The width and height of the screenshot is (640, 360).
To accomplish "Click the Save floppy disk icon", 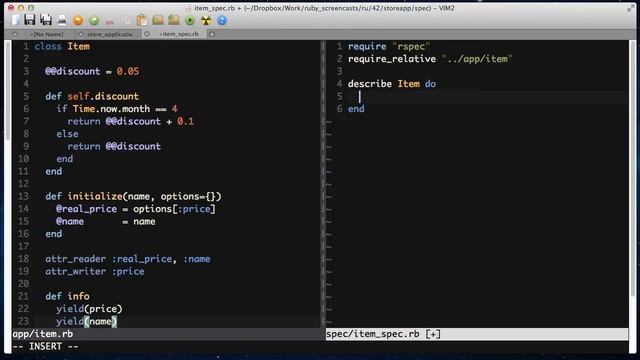I will click(x=30, y=20).
